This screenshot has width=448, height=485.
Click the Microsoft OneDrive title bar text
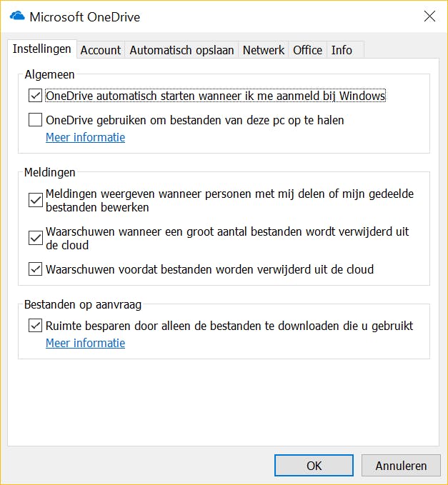[x=85, y=16]
